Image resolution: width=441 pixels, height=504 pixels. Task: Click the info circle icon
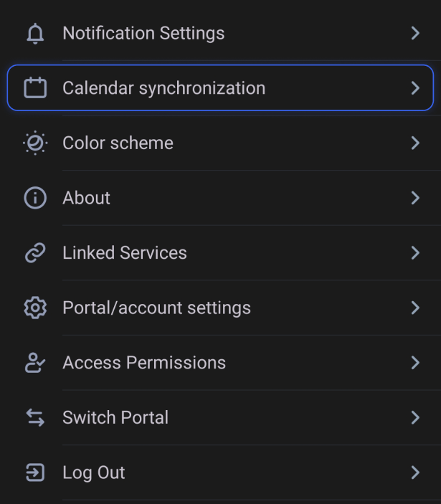(35, 198)
